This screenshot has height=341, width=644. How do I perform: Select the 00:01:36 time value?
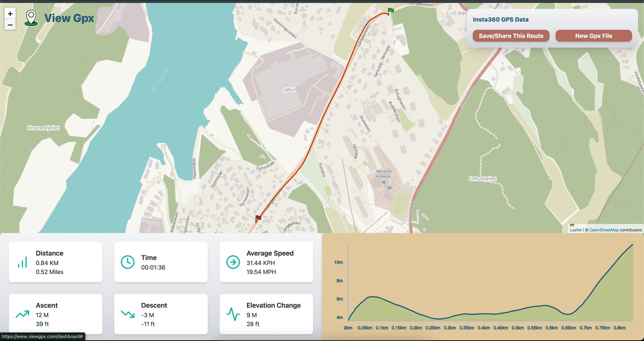click(x=153, y=267)
